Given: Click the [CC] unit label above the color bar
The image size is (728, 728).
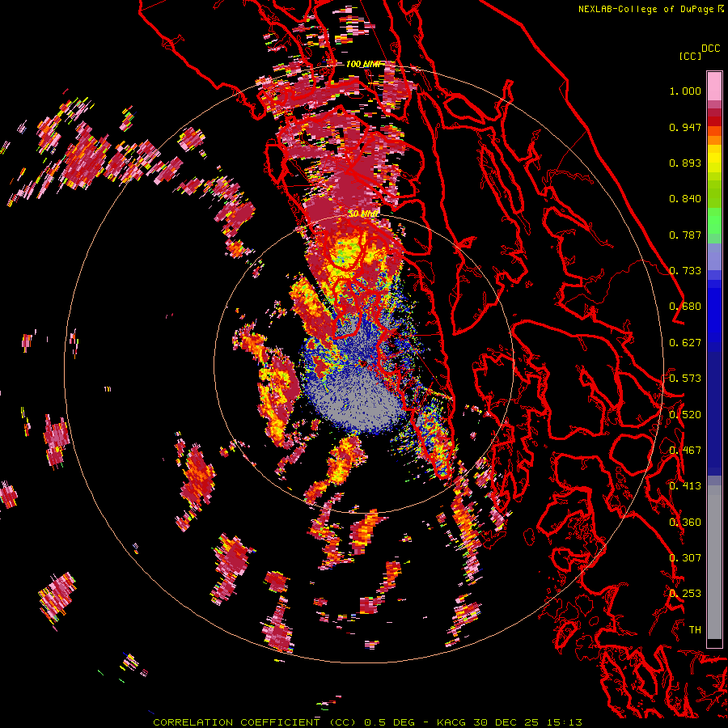Looking at the screenshot, I should click(690, 56).
